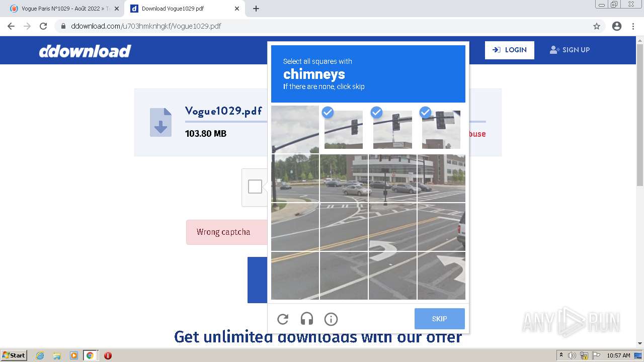This screenshot has width=644, height=362.
Task: Switch to the Vogue Paris N°1029 tab
Action: point(60,9)
